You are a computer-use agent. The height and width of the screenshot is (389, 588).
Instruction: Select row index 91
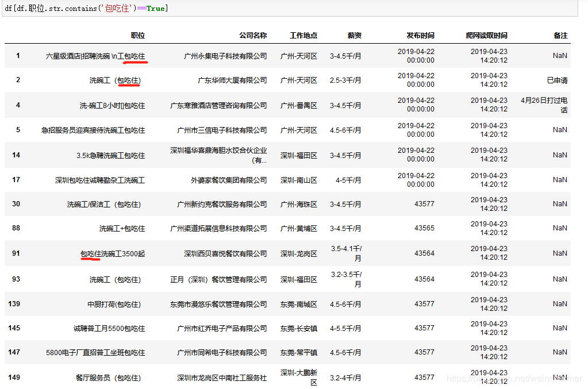tap(16, 253)
